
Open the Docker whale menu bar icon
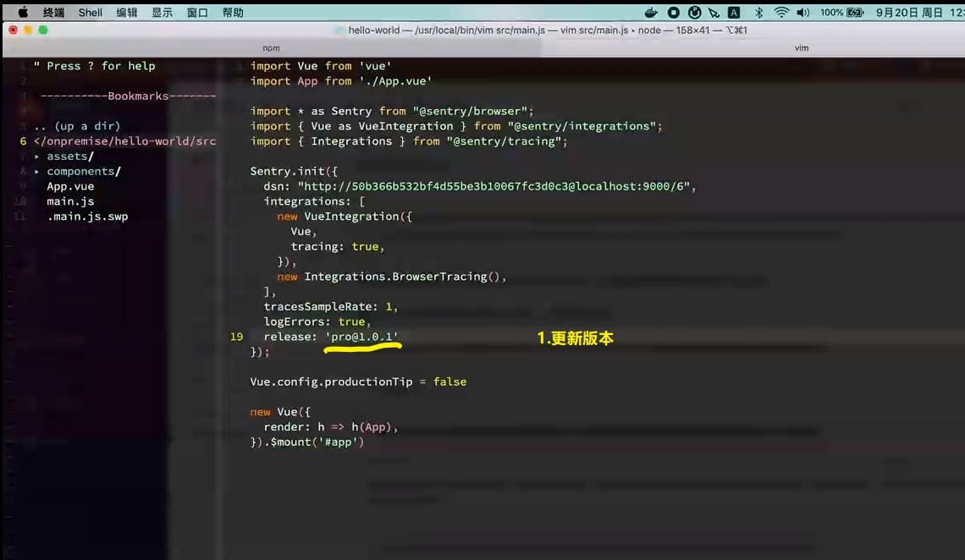coord(650,13)
